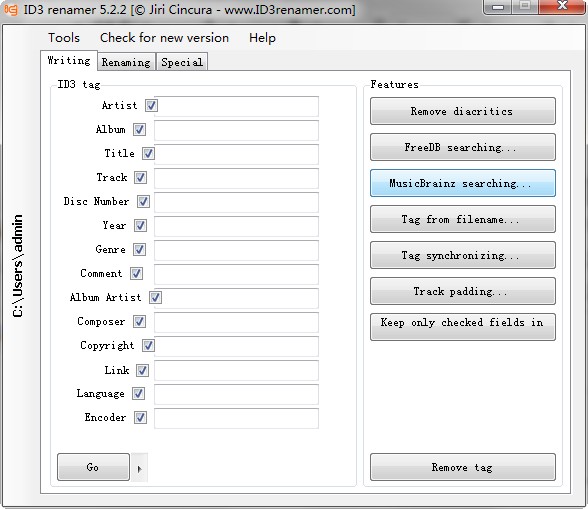Click the Composer text field
The image size is (588, 509).
click(x=237, y=322)
